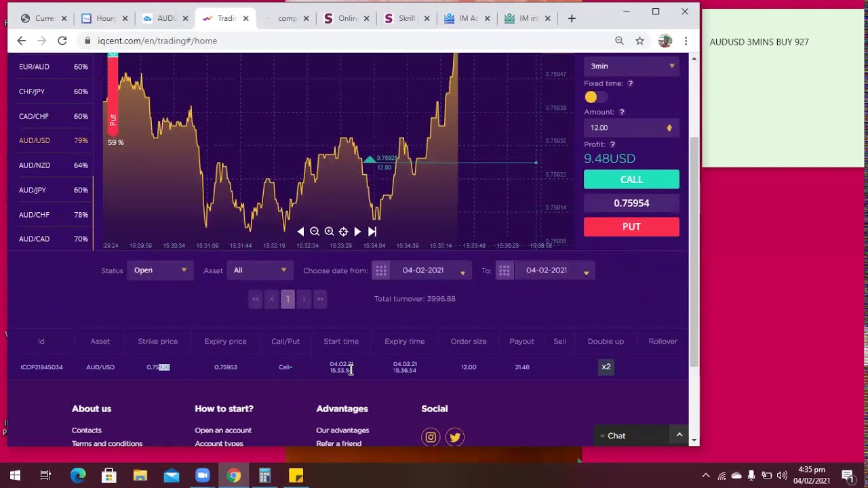Switch to the 'Hourg' browser tab

[106, 18]
